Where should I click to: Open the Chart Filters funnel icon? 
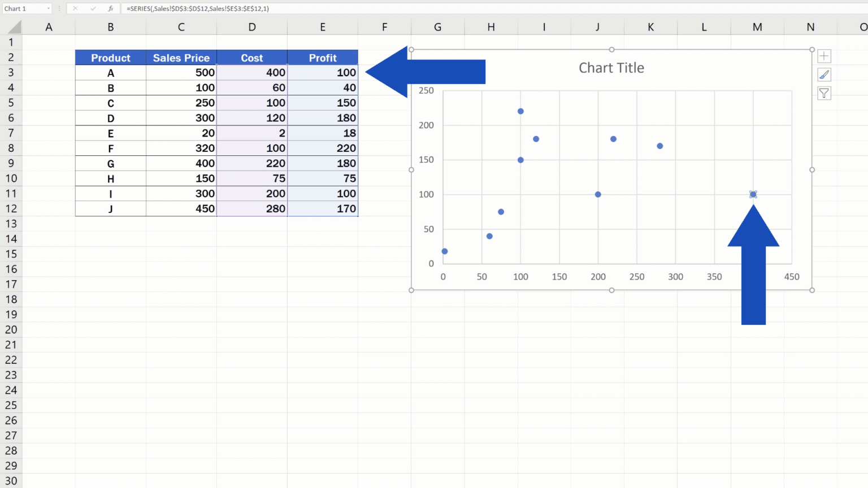(824, 93)
